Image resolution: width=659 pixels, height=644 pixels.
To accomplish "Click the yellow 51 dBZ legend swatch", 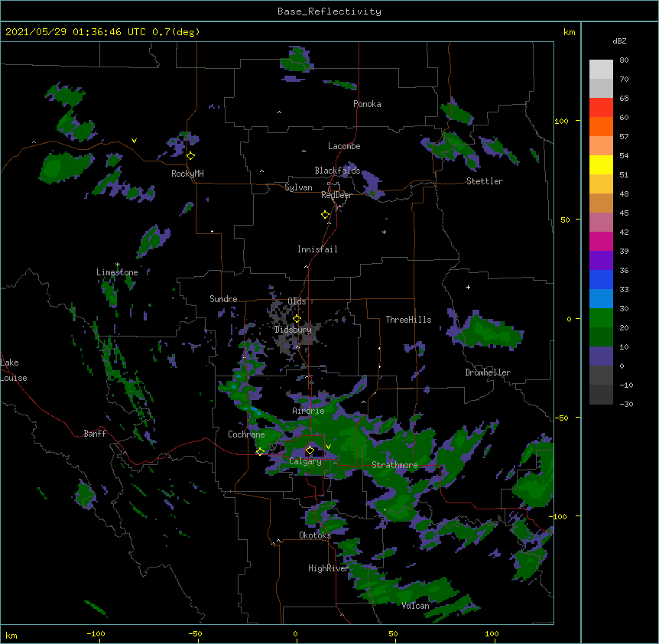I will point(601,164).
